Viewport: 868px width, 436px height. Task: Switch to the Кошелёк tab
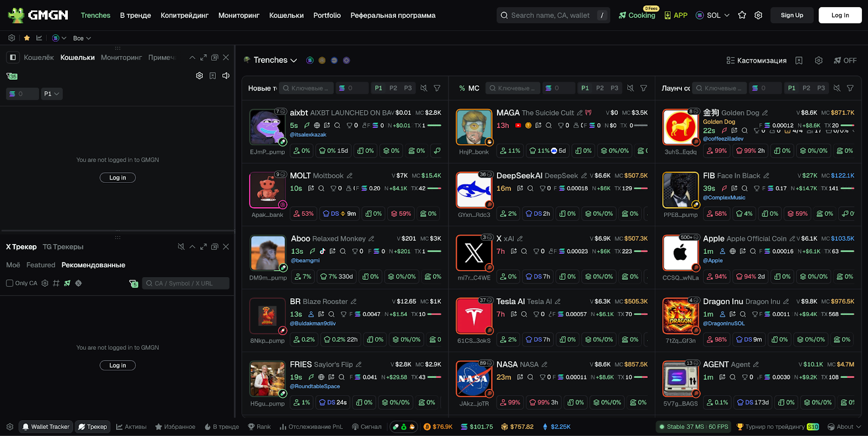[x=39, y=57]
